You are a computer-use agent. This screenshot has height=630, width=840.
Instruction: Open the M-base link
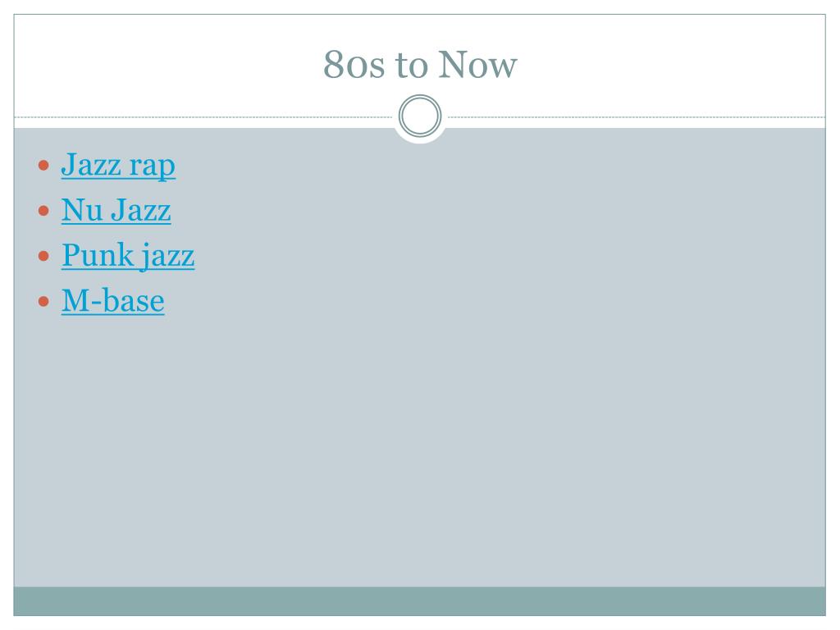(113, 300)
